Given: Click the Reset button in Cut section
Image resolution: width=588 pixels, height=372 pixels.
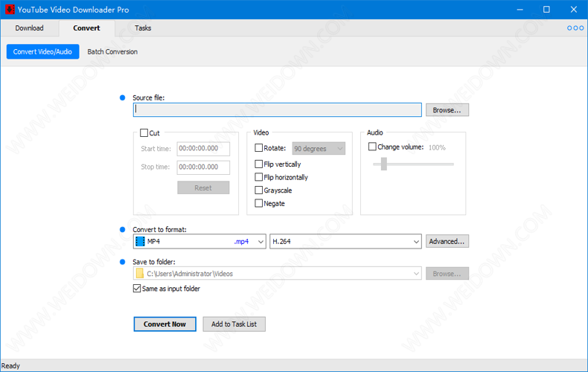Looking at the screenshot, I should pos(203,188).
